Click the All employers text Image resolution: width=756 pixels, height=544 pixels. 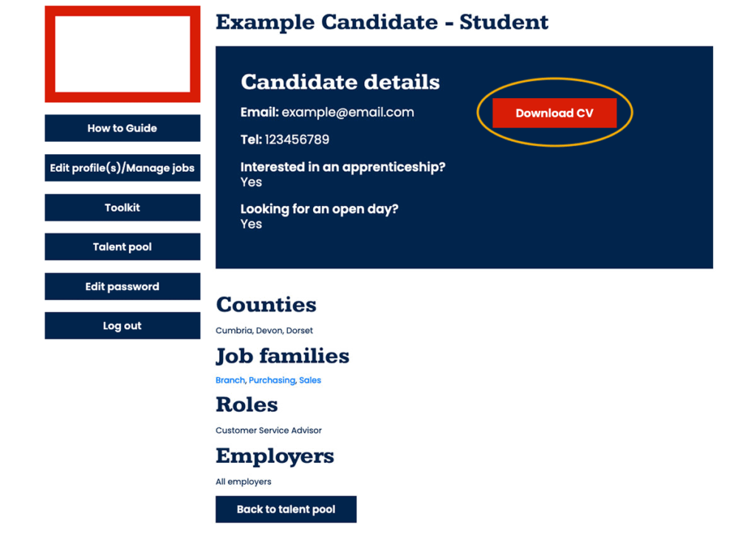pos(244,482)
